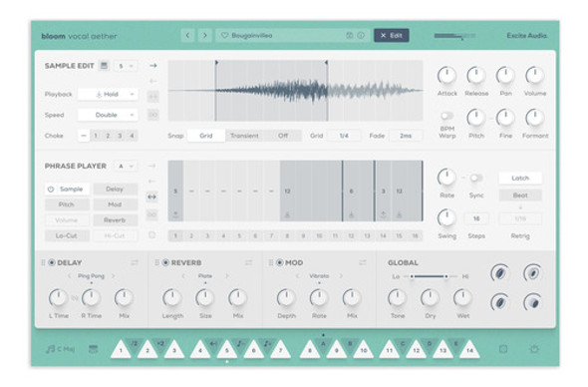Screen dimensions: 588x387
Task: Select choke group 1
Action: (x=96, y=136)
